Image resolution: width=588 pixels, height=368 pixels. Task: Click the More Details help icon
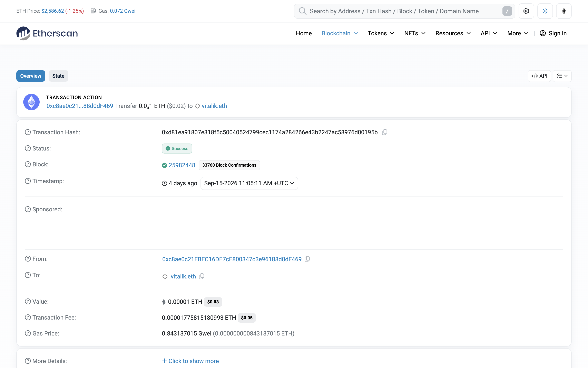(x=28, y=361)
